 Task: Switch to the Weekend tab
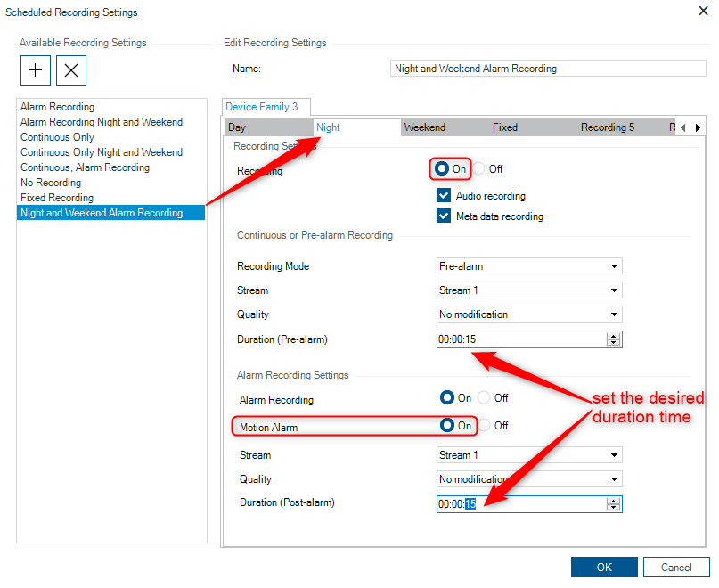[x=425, y=127]
